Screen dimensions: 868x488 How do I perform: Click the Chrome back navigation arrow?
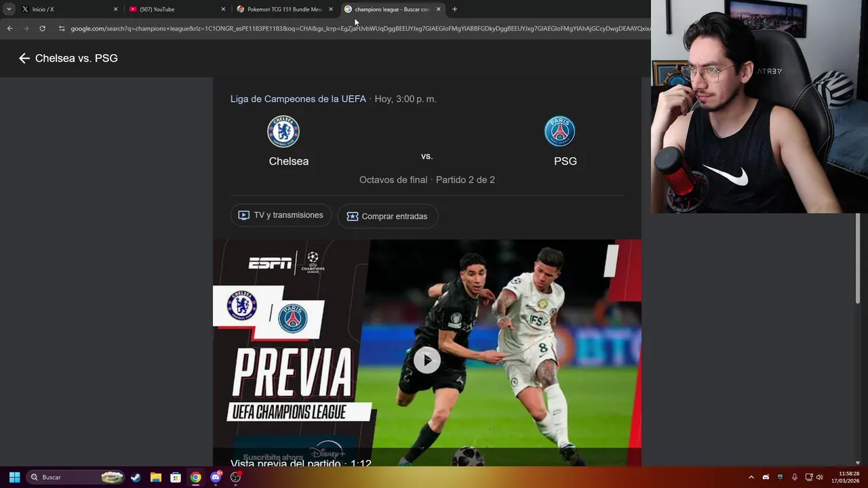coord(9,28)
